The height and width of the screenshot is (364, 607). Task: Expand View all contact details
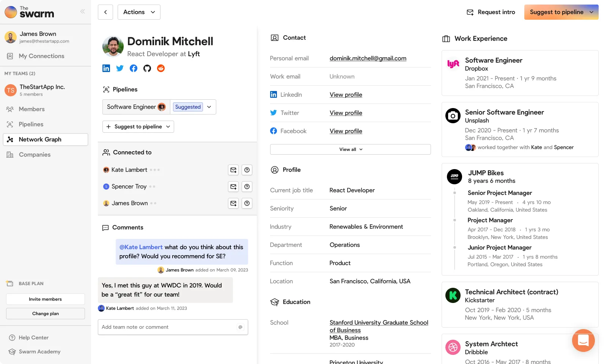pos(351,149)
